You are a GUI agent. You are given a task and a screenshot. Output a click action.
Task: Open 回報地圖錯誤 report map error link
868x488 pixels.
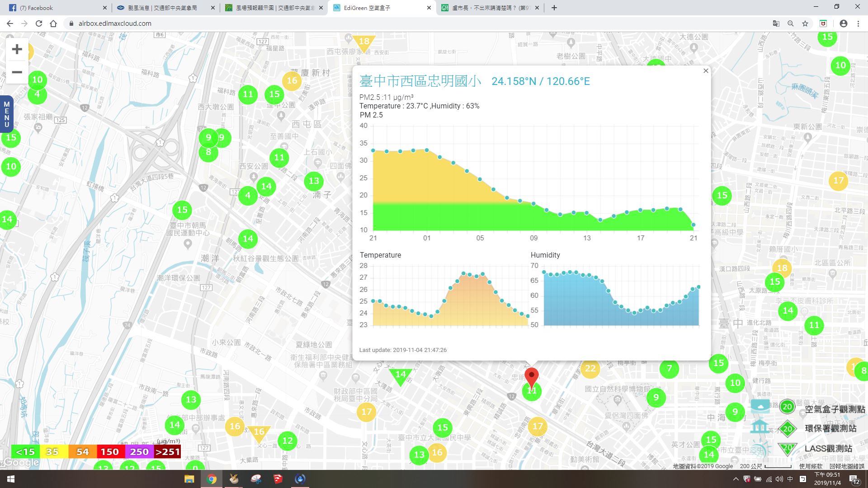[847, 466]
